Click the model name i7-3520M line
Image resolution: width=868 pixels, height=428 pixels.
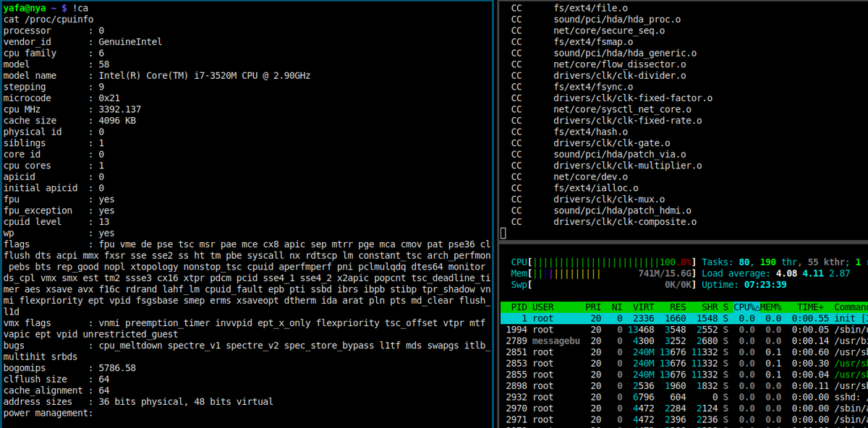click(x=157, y=76)
